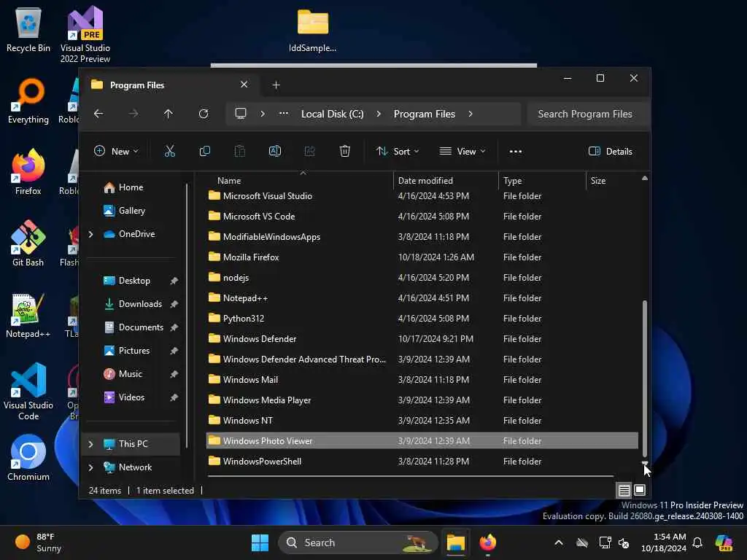
Task: Open Documents quick access item
Action: pos(141,327)
